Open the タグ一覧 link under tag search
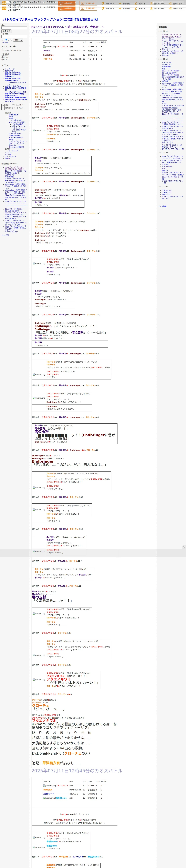The height and width of the screenshot is (868, 186). [x=5, y=42]
